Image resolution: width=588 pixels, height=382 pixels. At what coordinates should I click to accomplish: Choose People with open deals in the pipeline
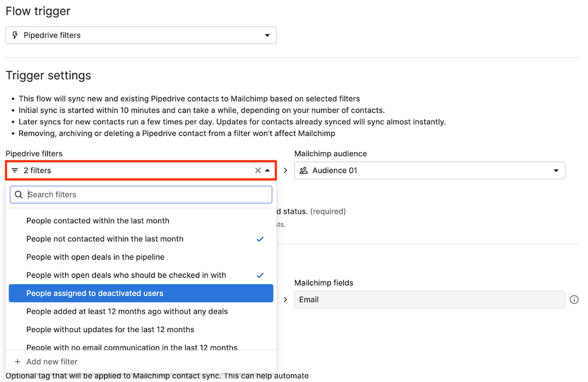(95, 257)
